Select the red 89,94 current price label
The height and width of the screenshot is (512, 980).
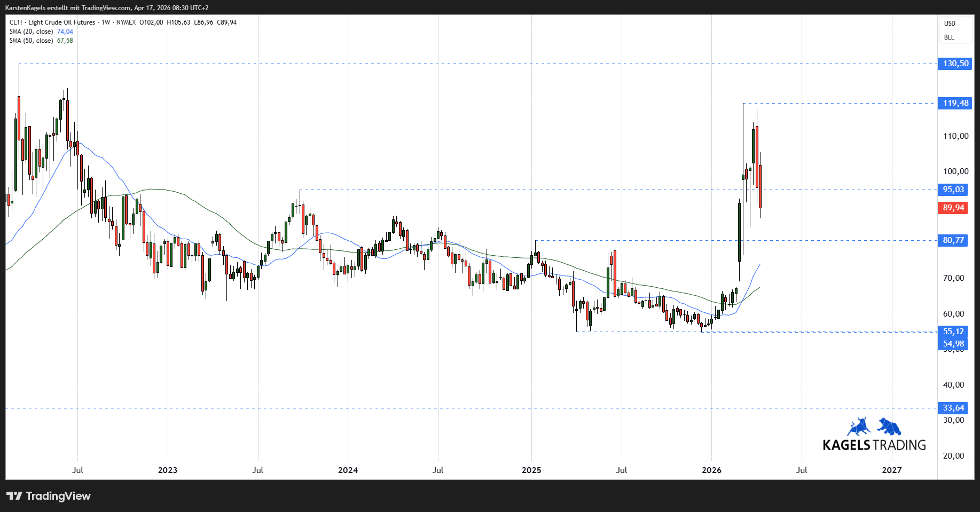pyautogui.click(x=953, y=208)
